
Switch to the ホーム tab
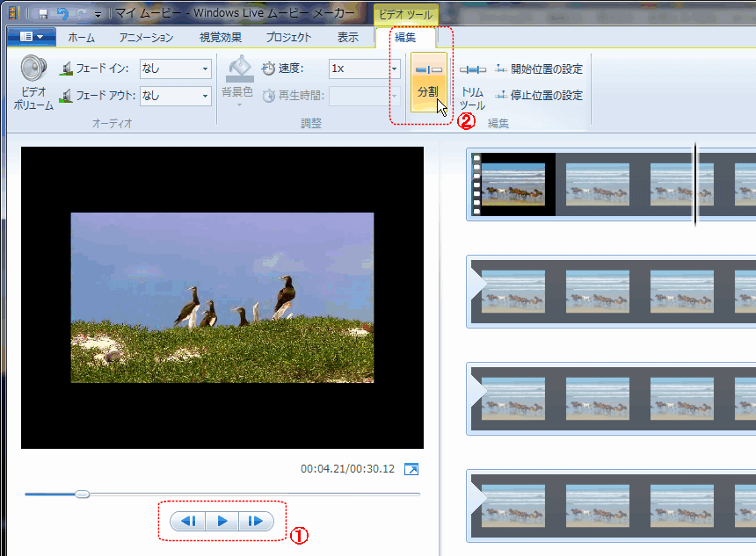[x=82, y=37]
